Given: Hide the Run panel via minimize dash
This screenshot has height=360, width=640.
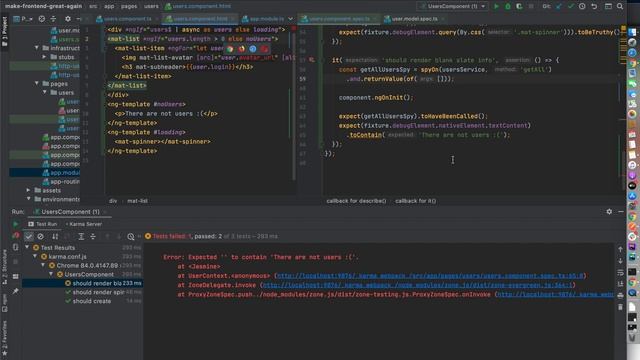Looking at the screenshot, I should pos(621,211).
